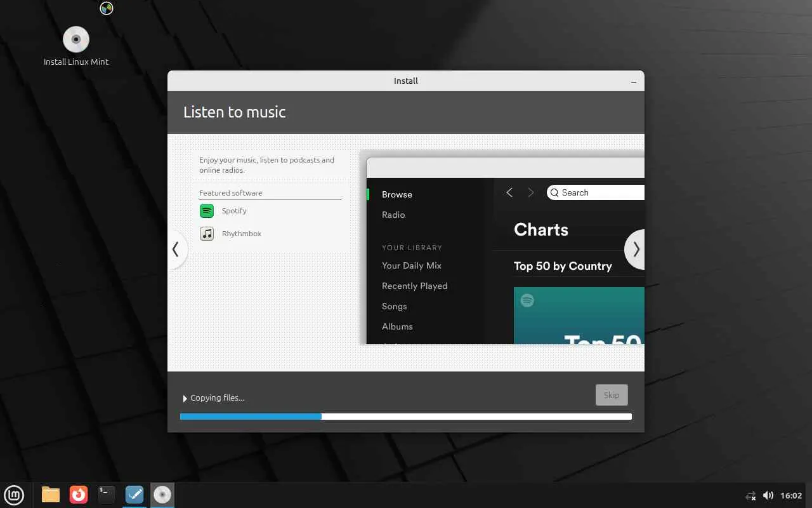The image size is (812, 508).
Task: Click the Rhythmbox label in Featured software
Action: (x=242, y=234)
